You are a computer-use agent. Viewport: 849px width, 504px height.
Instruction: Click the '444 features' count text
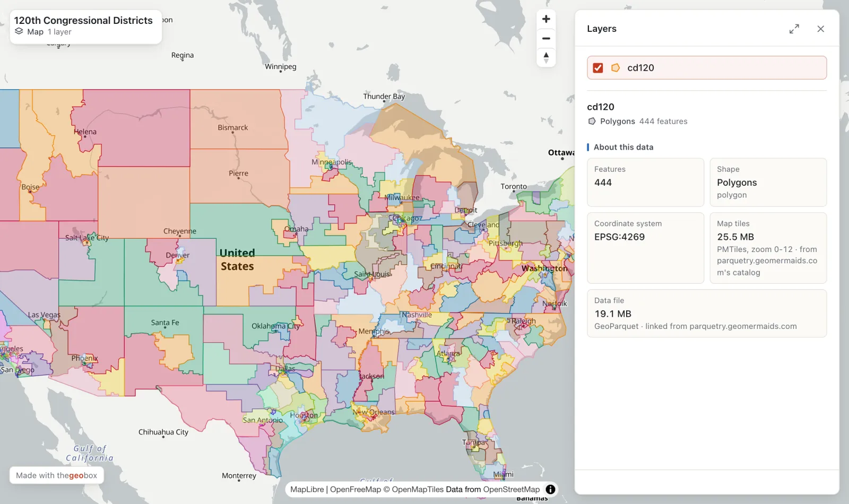pyautogui.click(x=663, y=121)
